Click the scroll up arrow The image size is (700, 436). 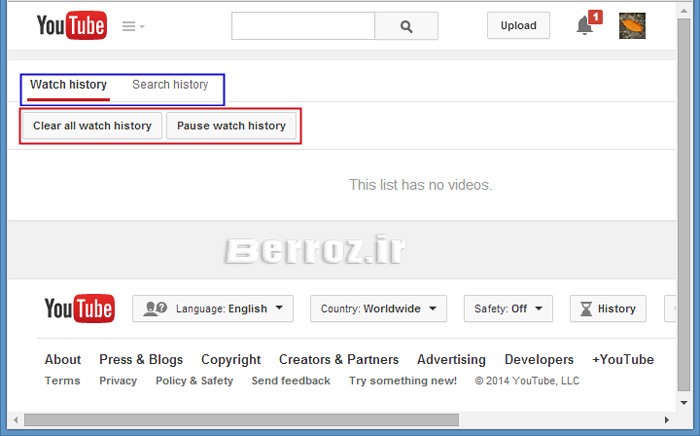pos(683,10)
